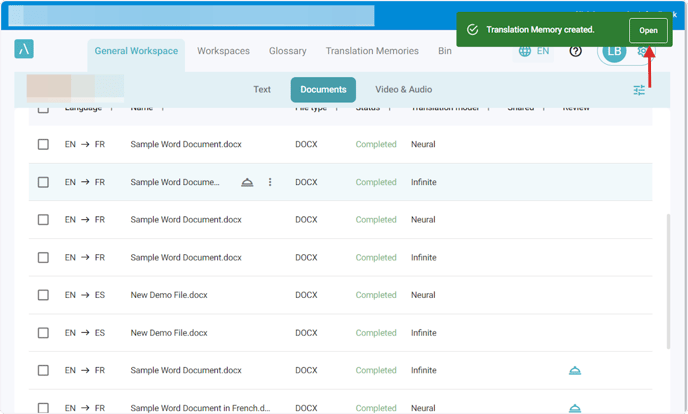Screen dimensions: 688x414
Task: Open the three-dot menu on highlighted row
Action: click(x=270, y=182)
